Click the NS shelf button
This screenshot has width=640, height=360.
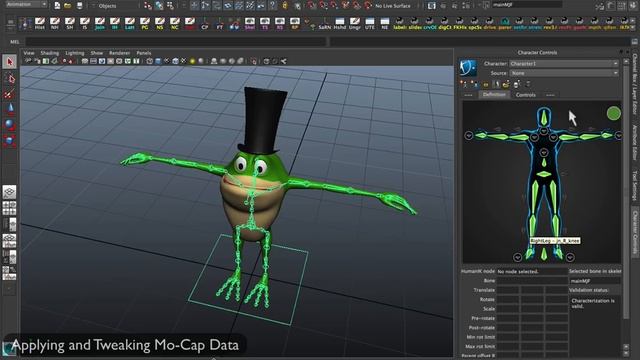pyautogui.click(x=160, y=24)
